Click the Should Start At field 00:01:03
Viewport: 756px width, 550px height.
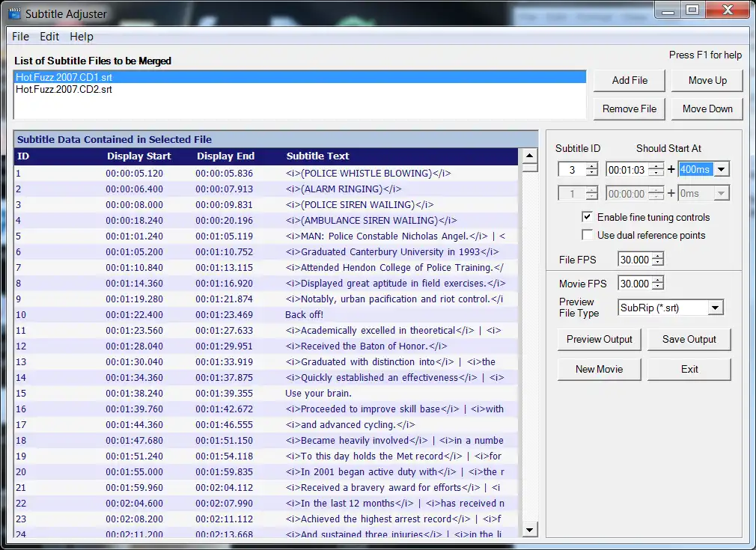click(x=627, y=169)
